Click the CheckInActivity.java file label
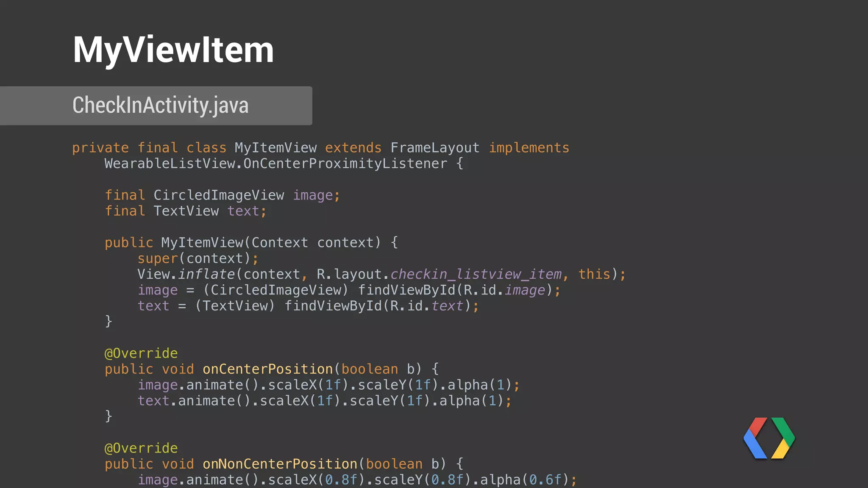The width and height of the screenshot is (868, 488). (x=160, y=105)
